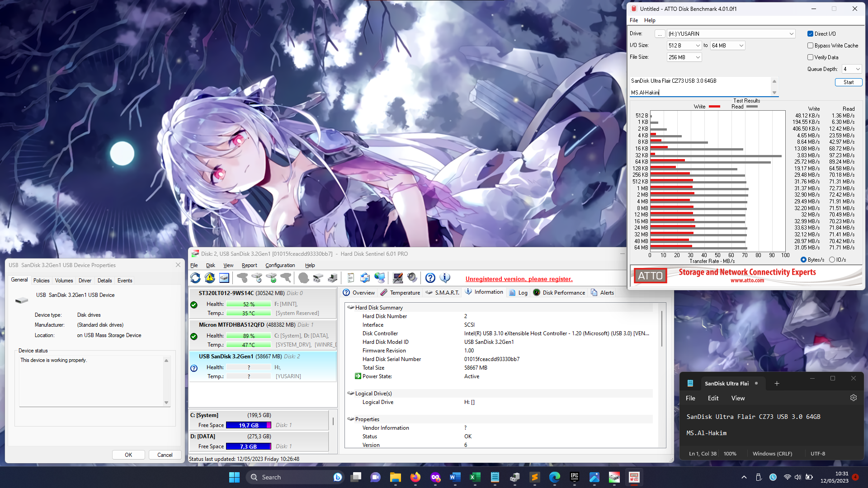
Task: Click the ATTO description text field
Action: [x=700, y=87]
